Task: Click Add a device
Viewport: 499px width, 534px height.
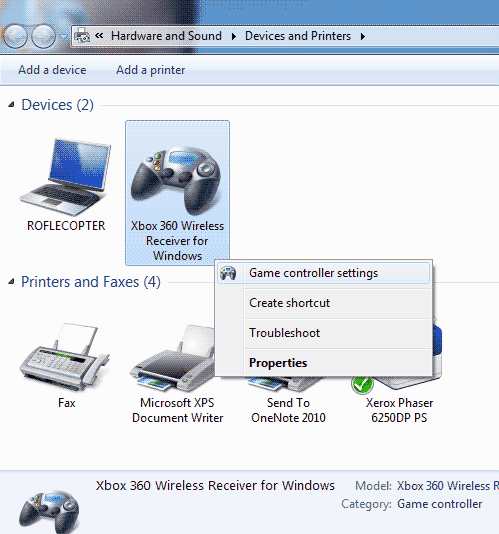Action: 52,70
